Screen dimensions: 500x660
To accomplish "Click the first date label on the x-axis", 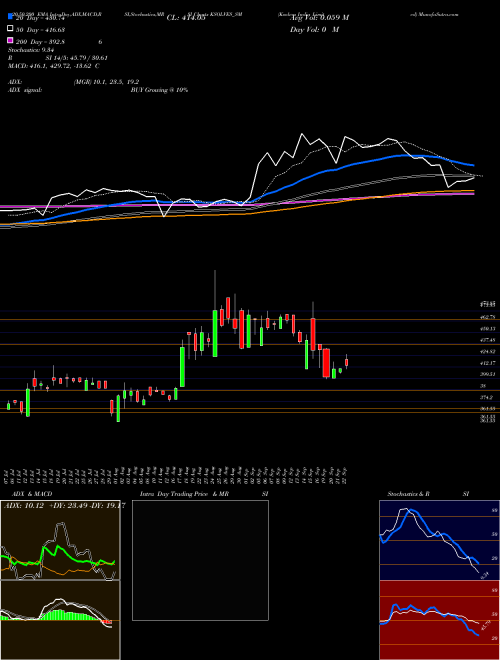I will (8, 475).
